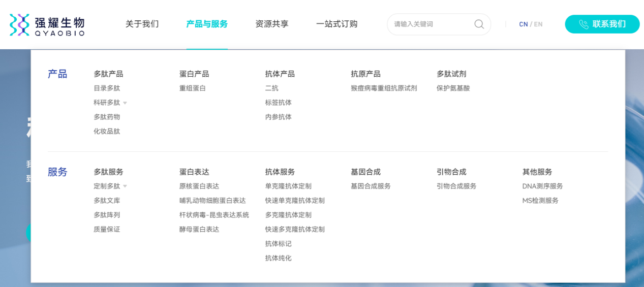Click the QYAOBIO logo icon
The width and height of the screenshot is (644, 287).
(x=20, y=24)
